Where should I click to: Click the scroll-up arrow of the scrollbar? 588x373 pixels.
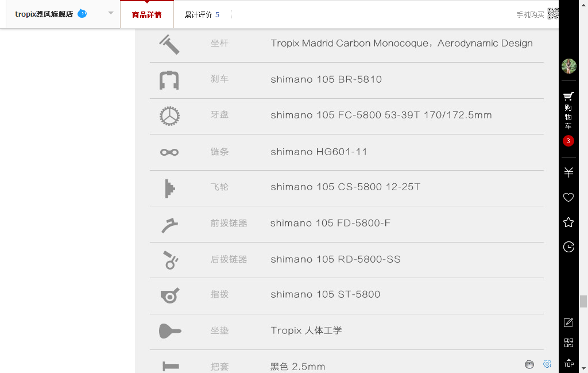583,4
